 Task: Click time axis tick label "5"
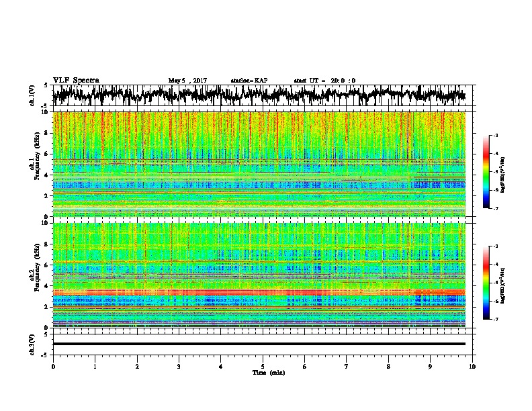click(263, 367)
